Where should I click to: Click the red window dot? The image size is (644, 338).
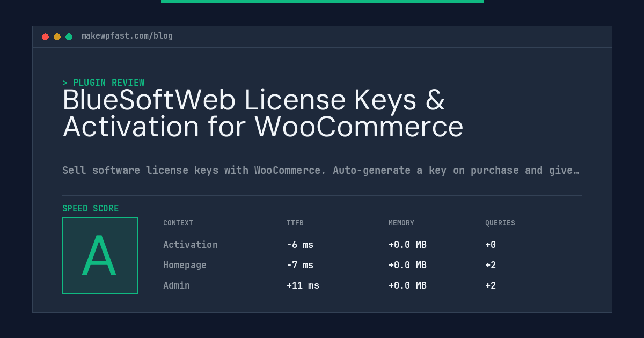coord(46,36)
